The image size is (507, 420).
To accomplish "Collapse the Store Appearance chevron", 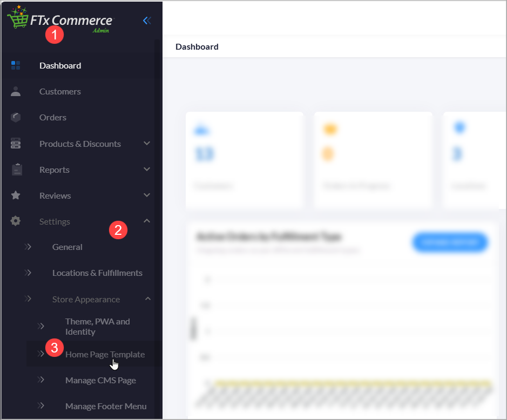I will point(148,299).
